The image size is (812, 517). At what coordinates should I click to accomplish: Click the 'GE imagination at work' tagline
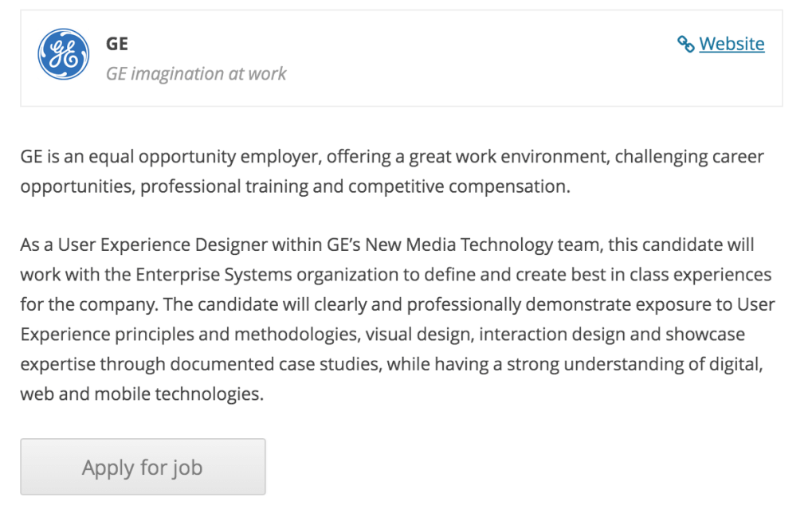[196, 74]
